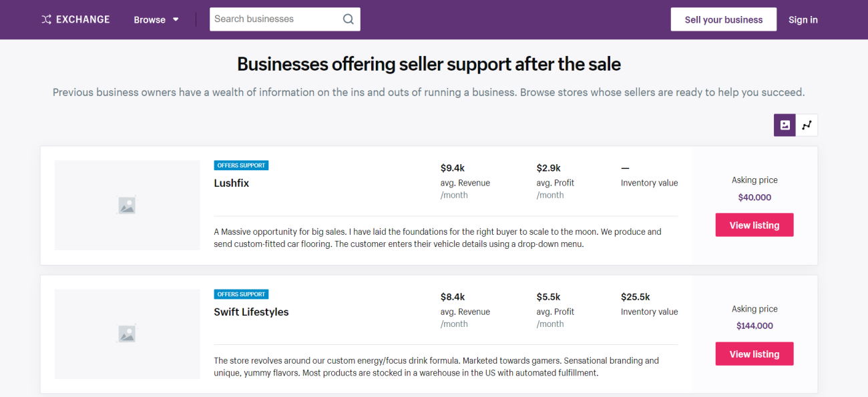
Task: View listing for Swift Lifestyles
Action: (754, 354)
